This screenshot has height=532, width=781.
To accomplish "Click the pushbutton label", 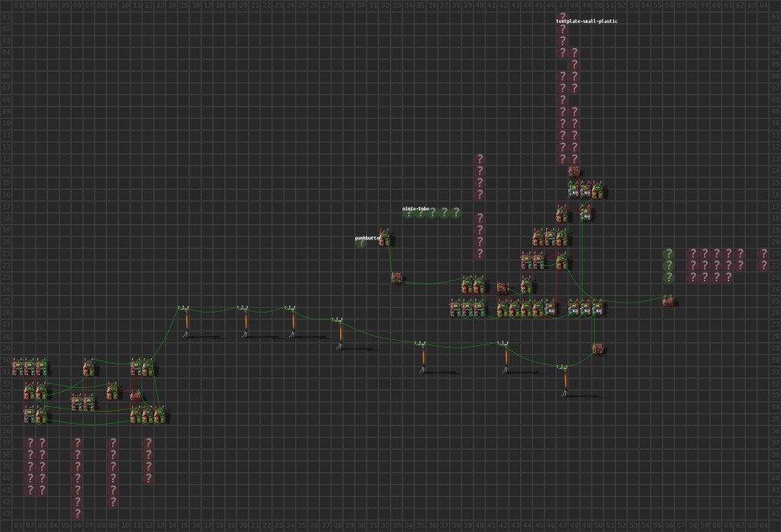I will [x=368, y=239].
